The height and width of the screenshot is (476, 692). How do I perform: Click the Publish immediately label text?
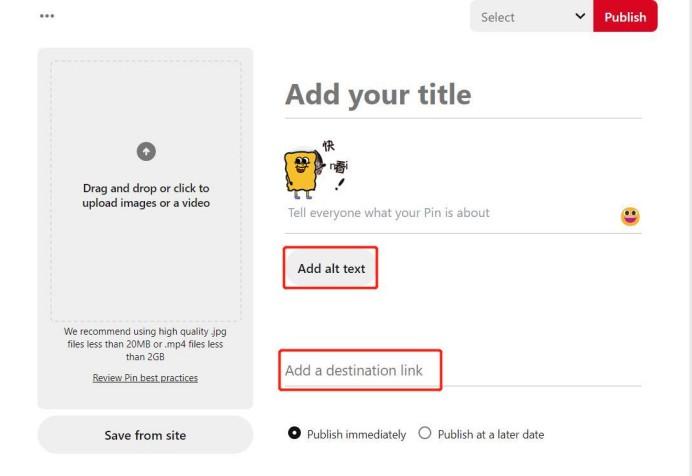coord(356,435)
